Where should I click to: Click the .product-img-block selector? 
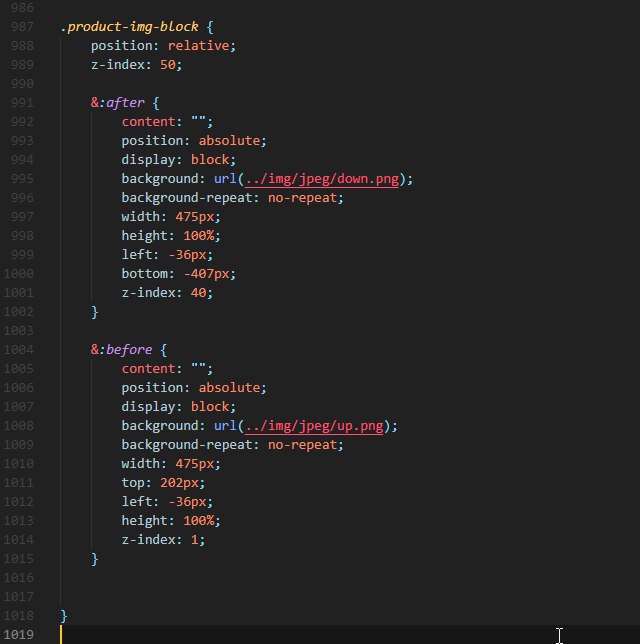(129, 27)
